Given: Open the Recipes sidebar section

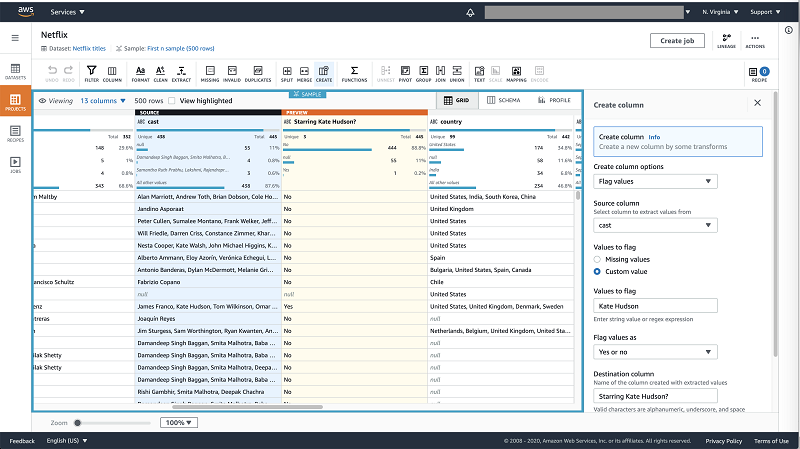Looking at the screenshot, I should 15,134.
